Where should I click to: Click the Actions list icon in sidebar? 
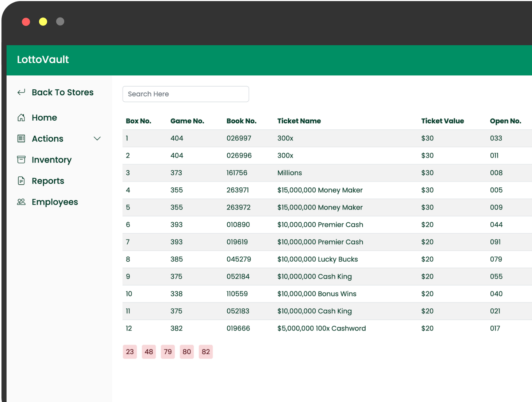click(21, 138)
